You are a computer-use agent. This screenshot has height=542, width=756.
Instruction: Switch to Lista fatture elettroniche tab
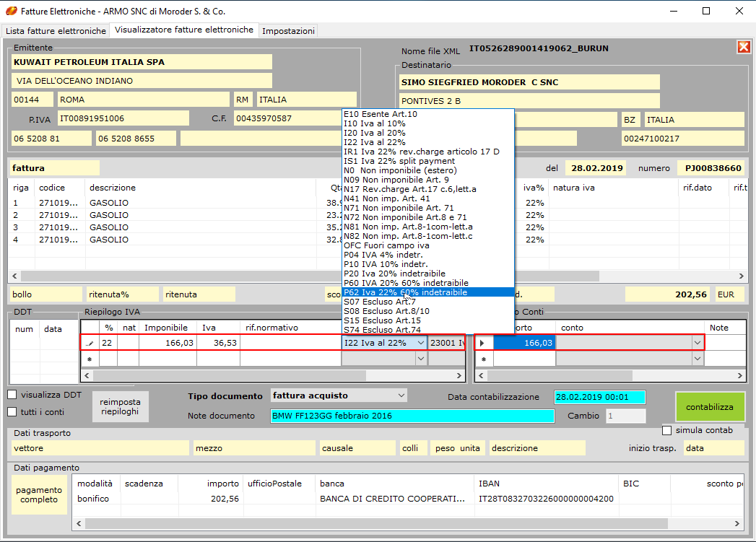[56, 31]
